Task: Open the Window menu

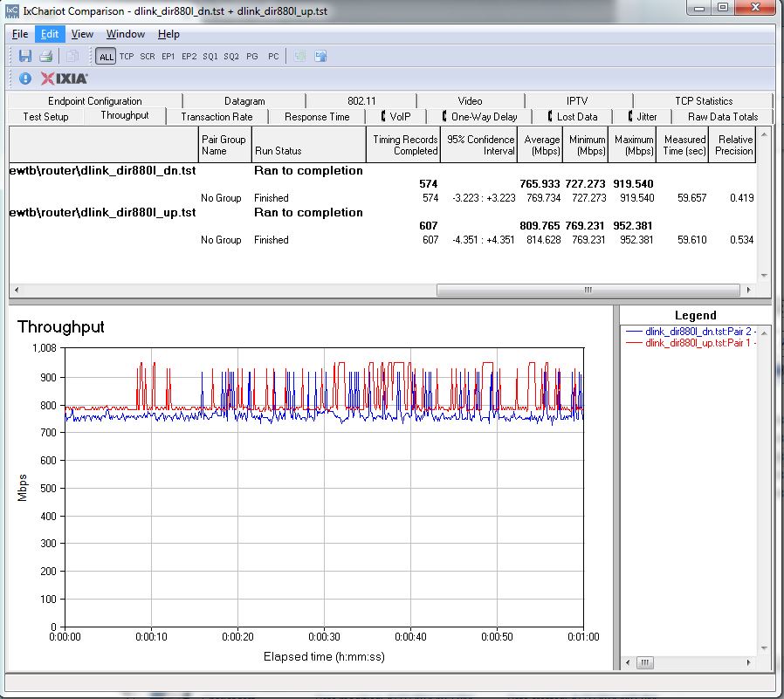Action: tap(126, 34)
